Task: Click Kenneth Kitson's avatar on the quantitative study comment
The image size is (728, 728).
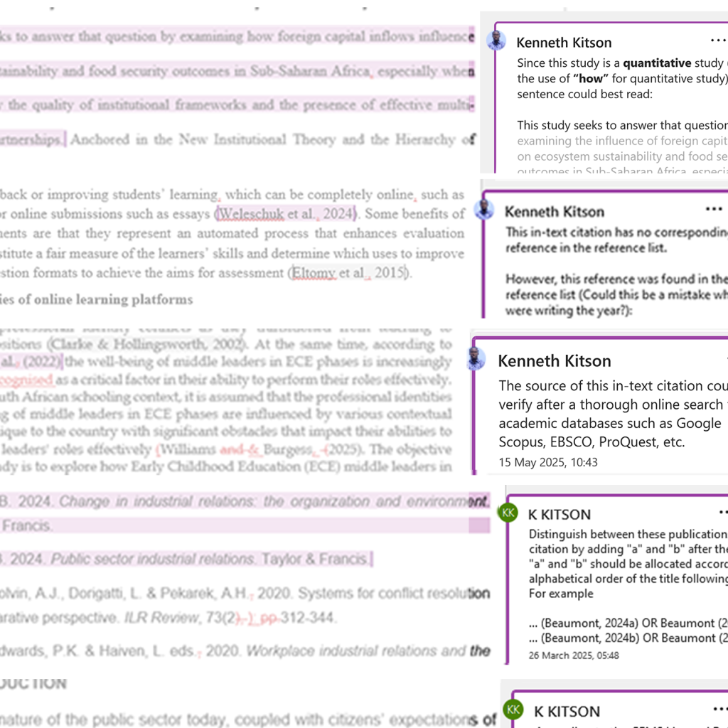Action: [496, 41]
